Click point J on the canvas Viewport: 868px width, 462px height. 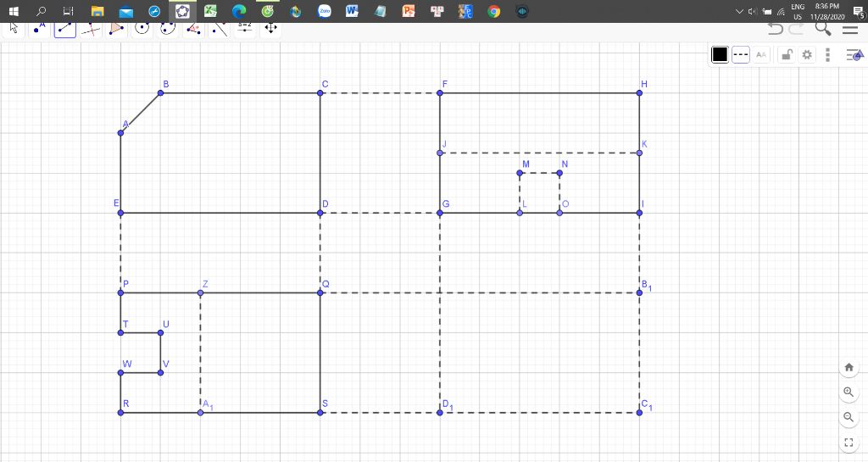tap(440, 153)
